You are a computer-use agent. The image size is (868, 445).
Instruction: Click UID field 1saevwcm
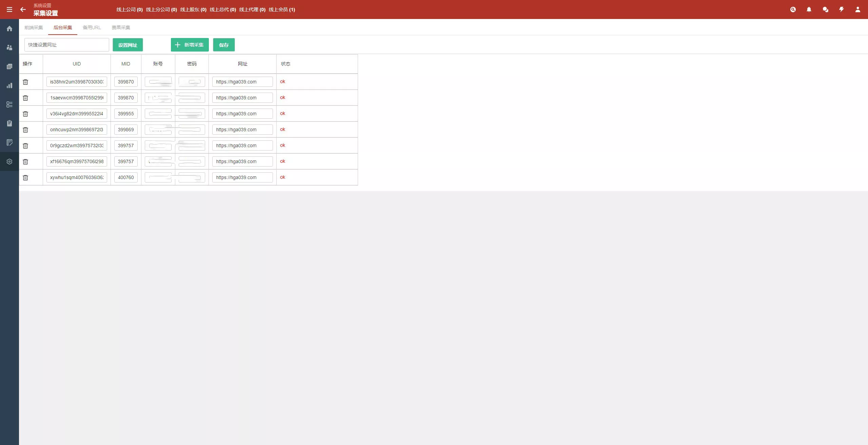[77, 98]
